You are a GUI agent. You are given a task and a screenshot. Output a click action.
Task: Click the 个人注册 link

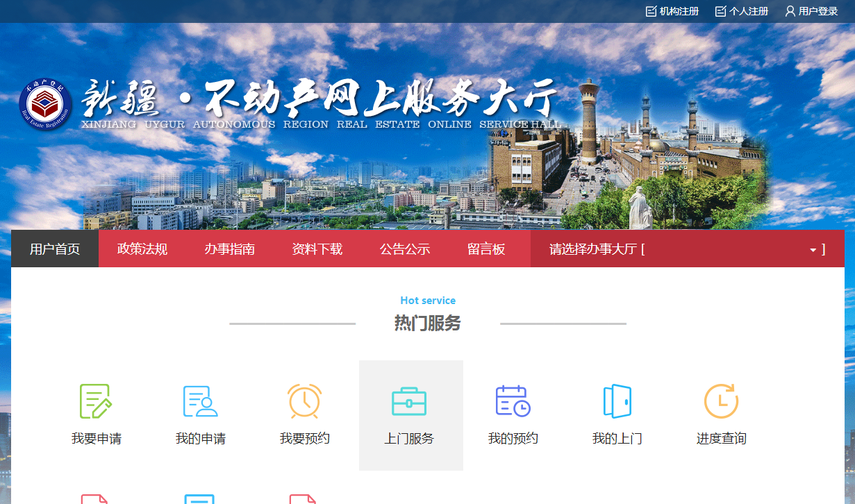coord(749,11)
